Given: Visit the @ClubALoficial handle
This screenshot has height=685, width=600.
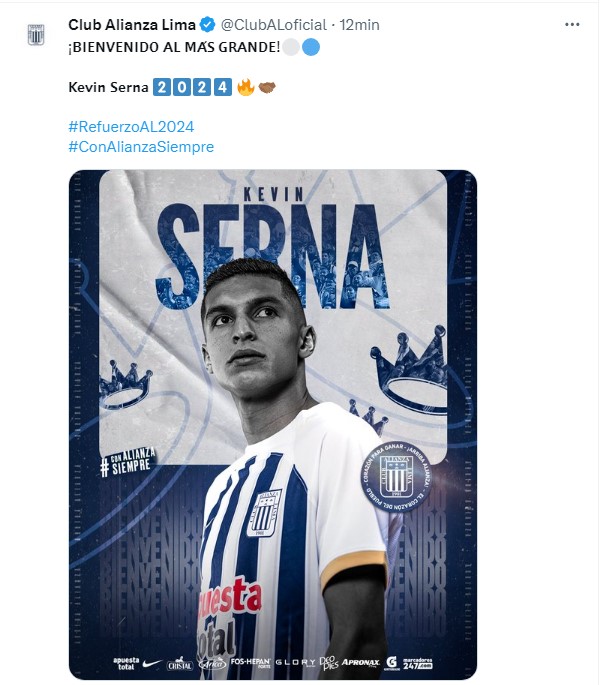Looking at the screenshot, I should (x=274, y=25).
